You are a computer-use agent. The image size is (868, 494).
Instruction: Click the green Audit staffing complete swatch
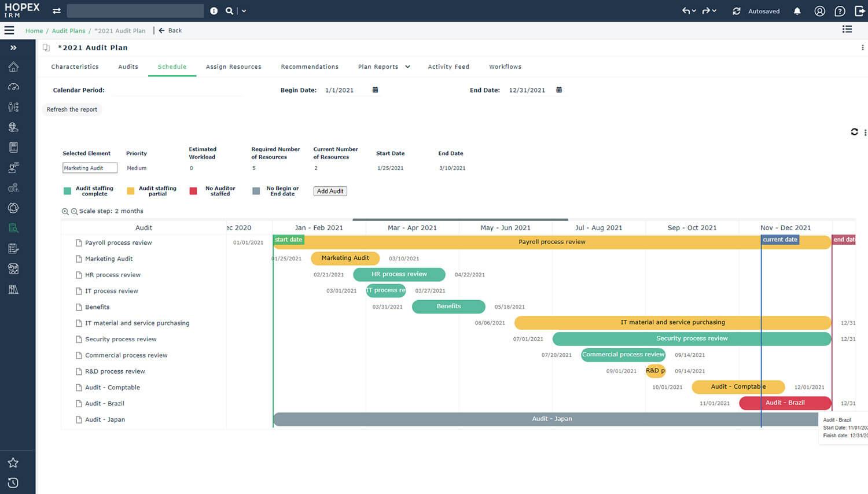click(x=67, y=191)
